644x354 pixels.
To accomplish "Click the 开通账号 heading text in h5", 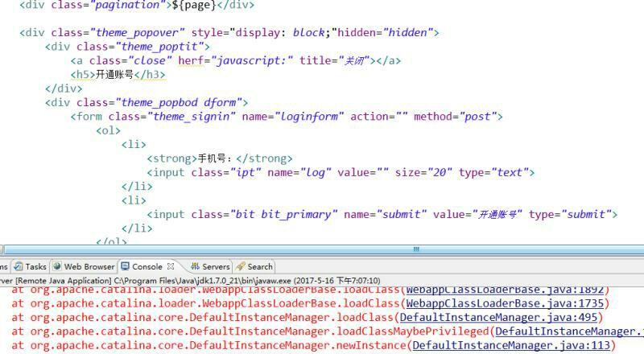I will pyautogui.click(x=114, y=75).
